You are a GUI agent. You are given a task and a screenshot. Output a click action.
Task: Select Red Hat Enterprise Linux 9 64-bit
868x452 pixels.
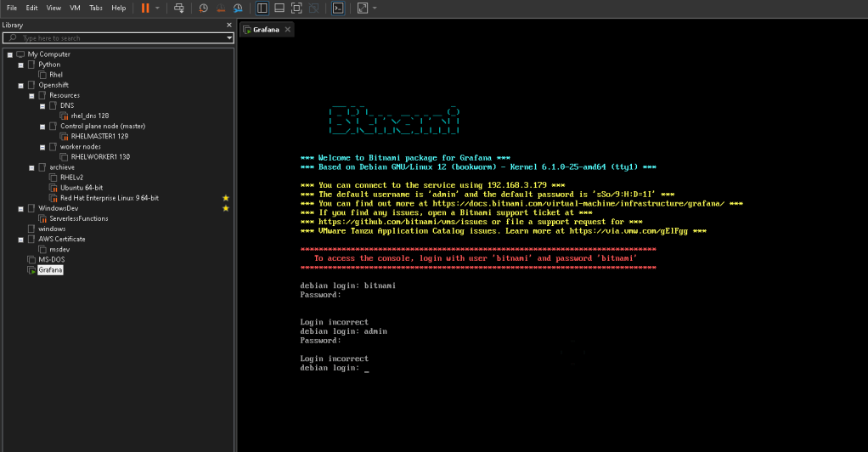coord(110,198)
